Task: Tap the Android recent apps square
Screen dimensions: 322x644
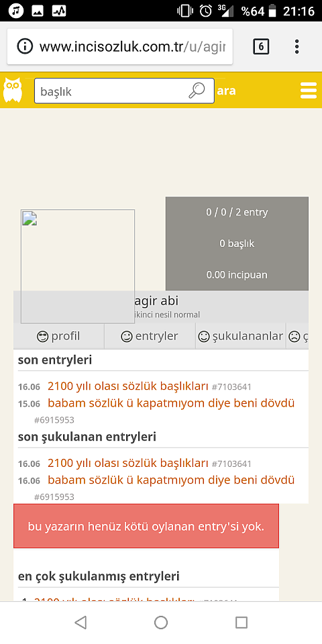Action: coord(241,623)
